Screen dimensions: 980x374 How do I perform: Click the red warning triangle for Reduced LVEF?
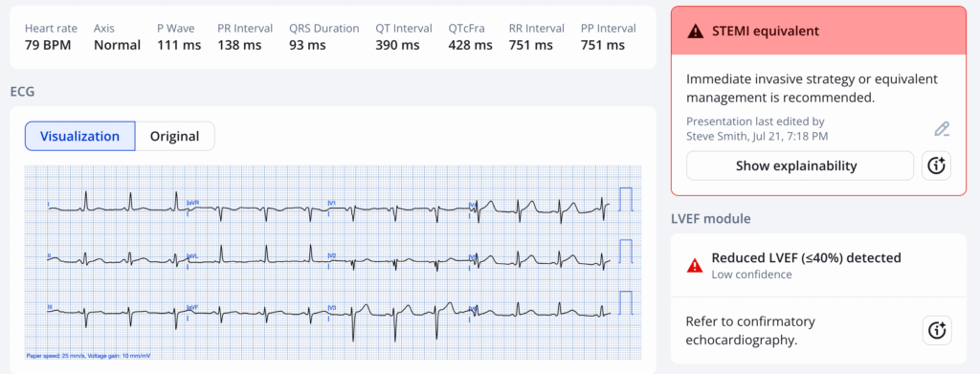point(695,265)
